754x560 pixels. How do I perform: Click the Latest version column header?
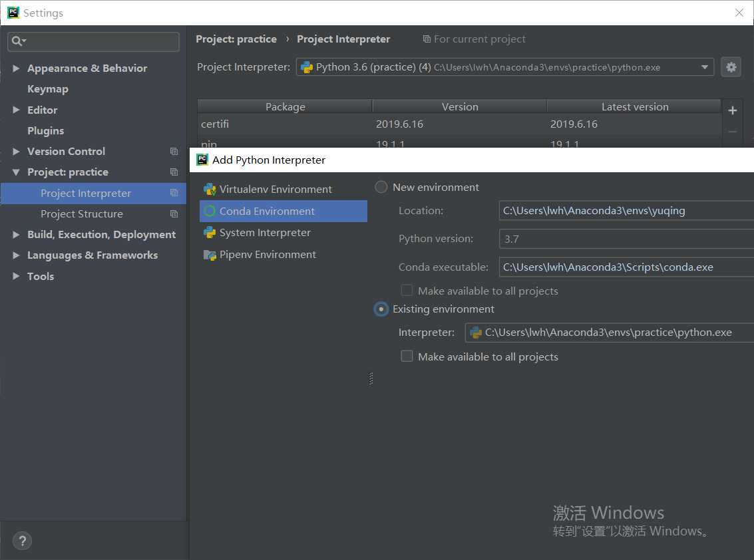tap(635, 106)
